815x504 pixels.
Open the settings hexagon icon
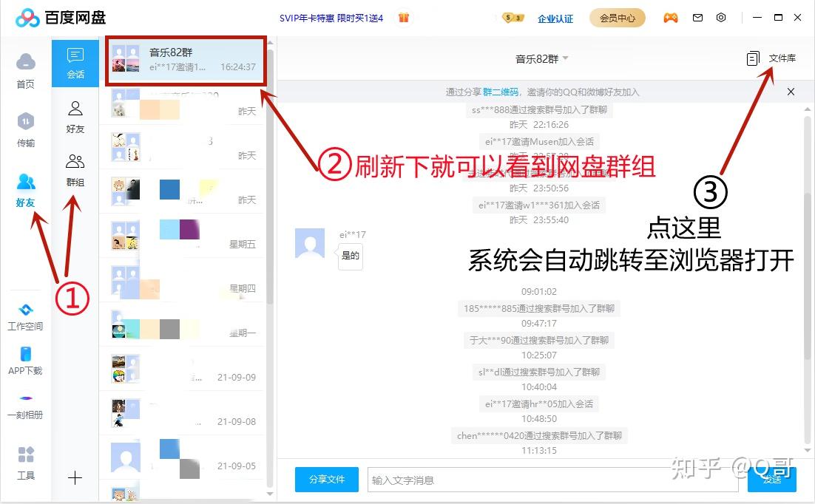click(x=721, y=18)
